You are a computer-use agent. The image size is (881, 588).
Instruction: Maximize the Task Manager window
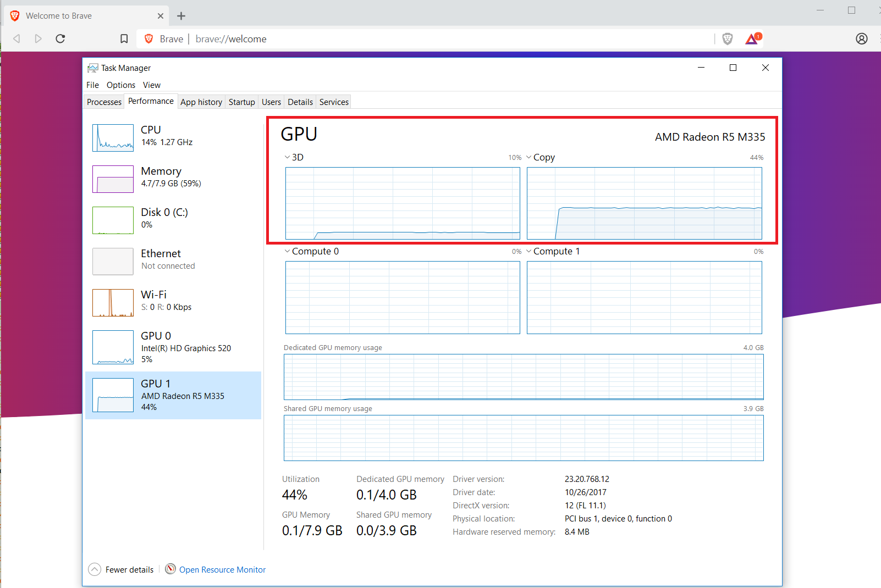pyautogui.click(x=733, y=68)
